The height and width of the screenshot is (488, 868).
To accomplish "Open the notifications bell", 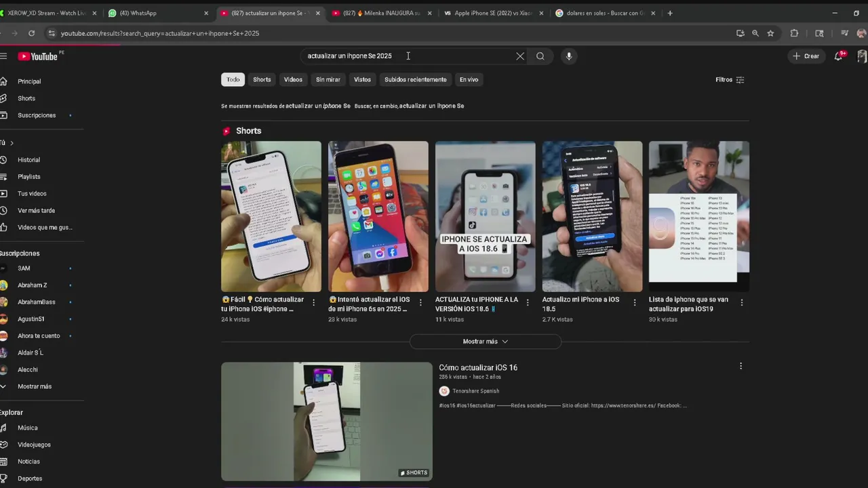I will [x=839, y=56].
